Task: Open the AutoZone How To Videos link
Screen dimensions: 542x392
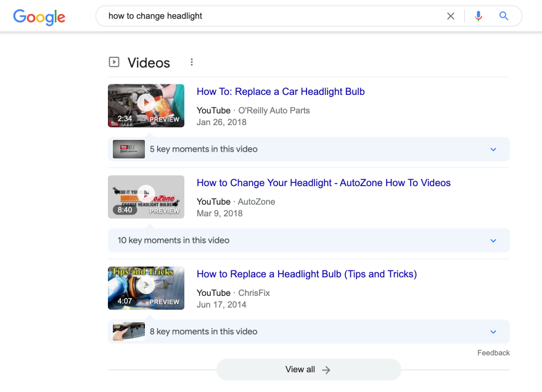Action: point(324,182)
